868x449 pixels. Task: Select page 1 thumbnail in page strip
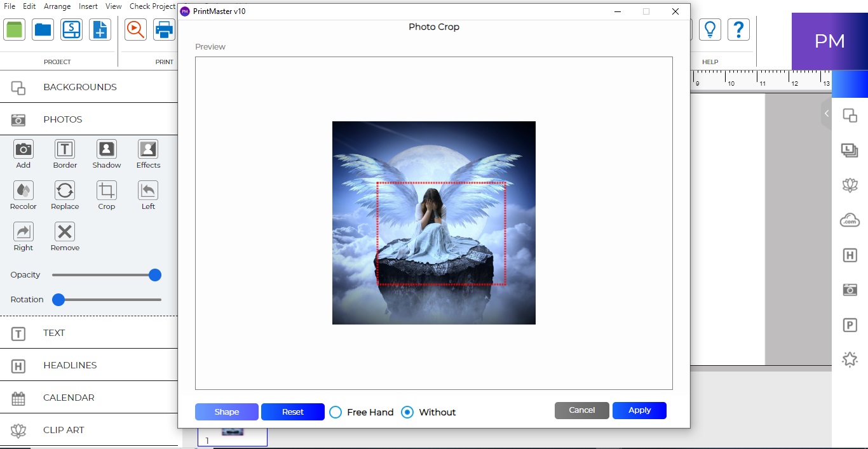click(x=233, y=437)
